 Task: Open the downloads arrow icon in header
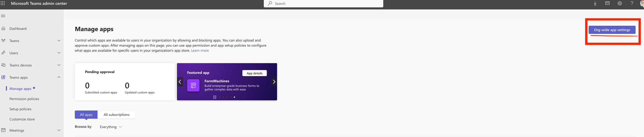[595, 3]
